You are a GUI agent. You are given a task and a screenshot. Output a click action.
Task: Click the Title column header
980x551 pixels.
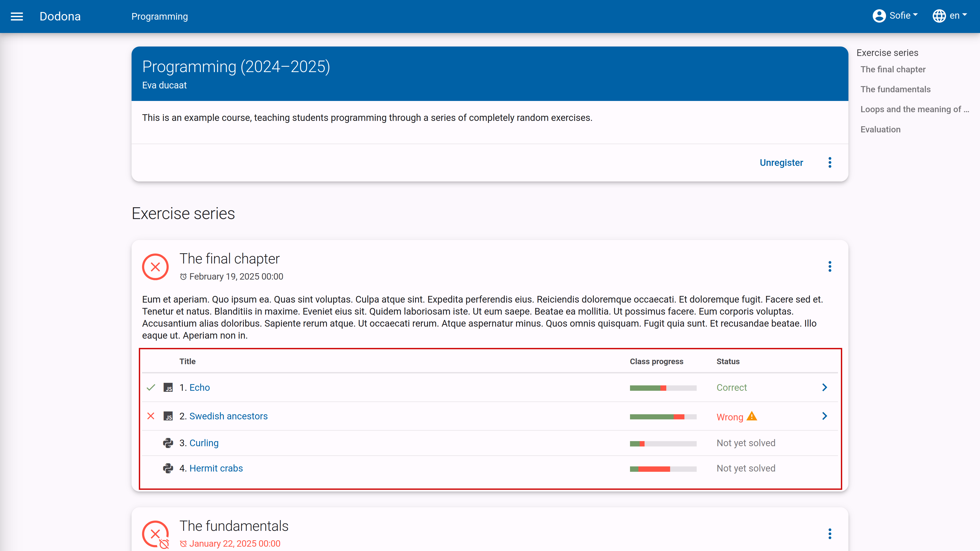[x=188, y=362]
